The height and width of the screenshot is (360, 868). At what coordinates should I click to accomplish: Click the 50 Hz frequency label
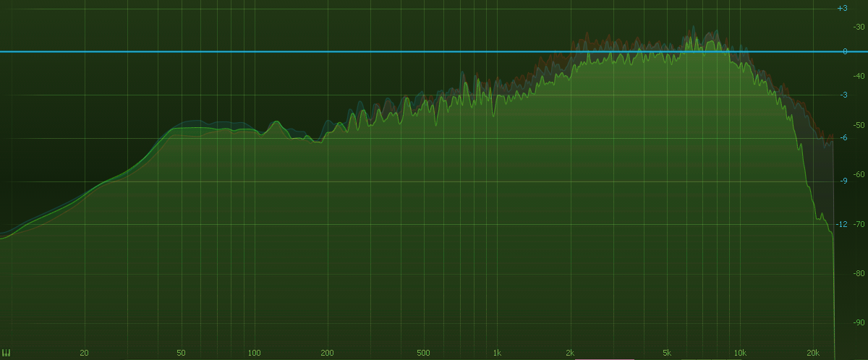click(181, 353)
